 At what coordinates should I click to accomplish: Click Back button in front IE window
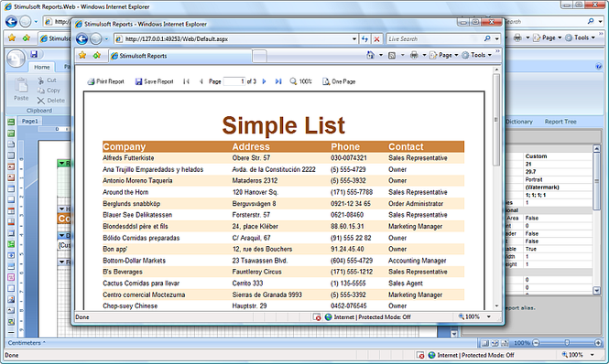[x=82, y=38]
